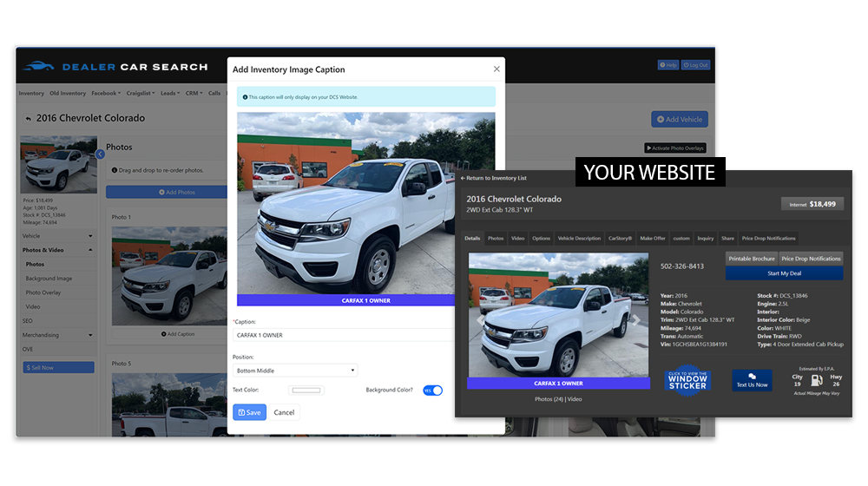
Task: Switch to the custom tab
Action: [681, 239]
